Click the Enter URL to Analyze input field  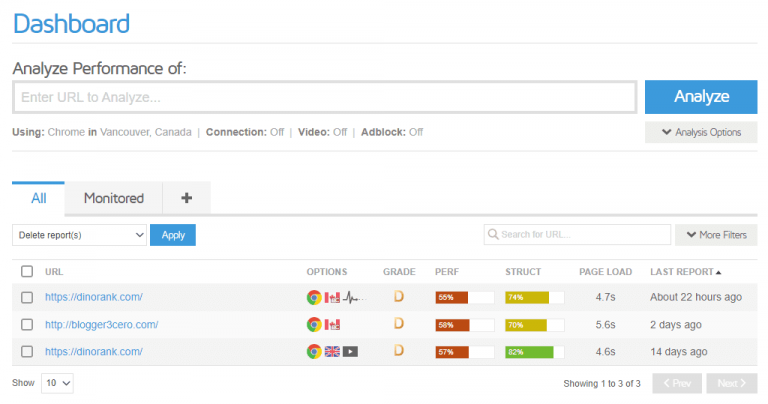[x=325, y=97]
